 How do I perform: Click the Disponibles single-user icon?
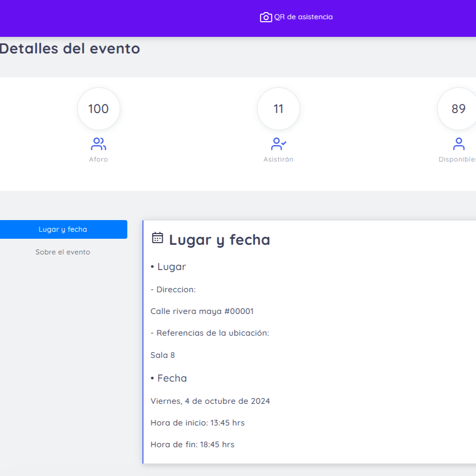459,144
